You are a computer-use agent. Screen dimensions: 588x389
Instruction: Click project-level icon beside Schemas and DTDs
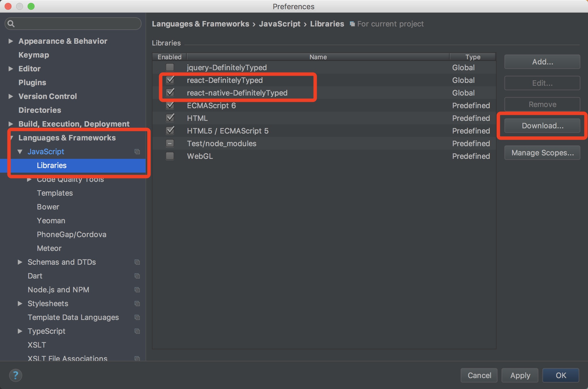[137, 262]
